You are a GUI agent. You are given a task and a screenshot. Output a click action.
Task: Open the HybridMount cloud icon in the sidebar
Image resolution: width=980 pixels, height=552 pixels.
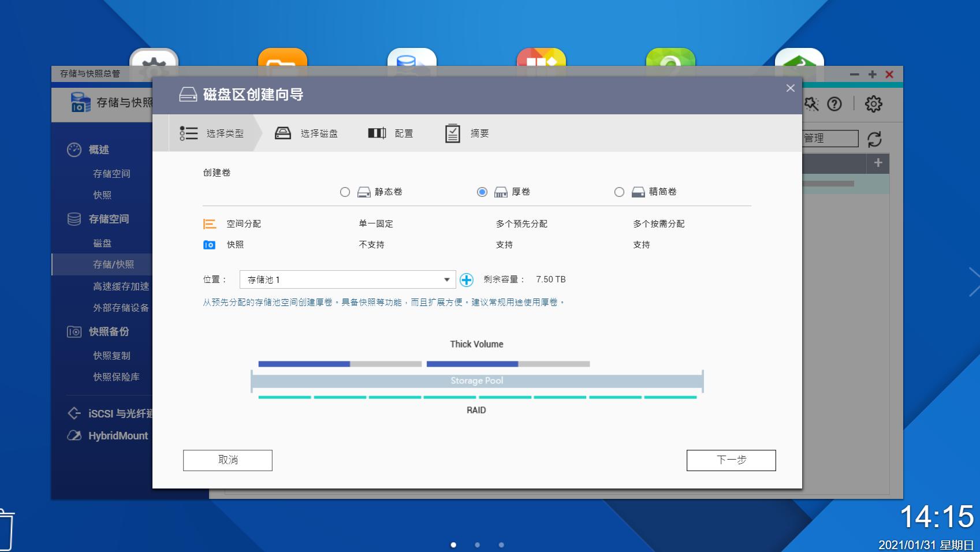(73, 435)
